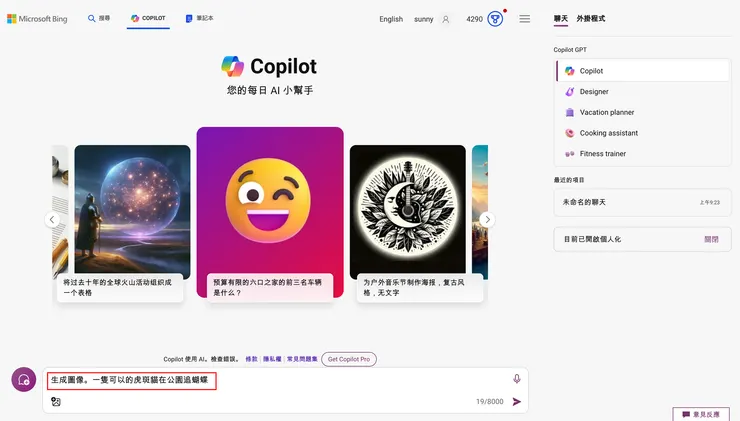Image resolution: width=740 pixels, height=421 pixels.
Task: Send the message with arrow icon
Action: click(x=517, y=402)
